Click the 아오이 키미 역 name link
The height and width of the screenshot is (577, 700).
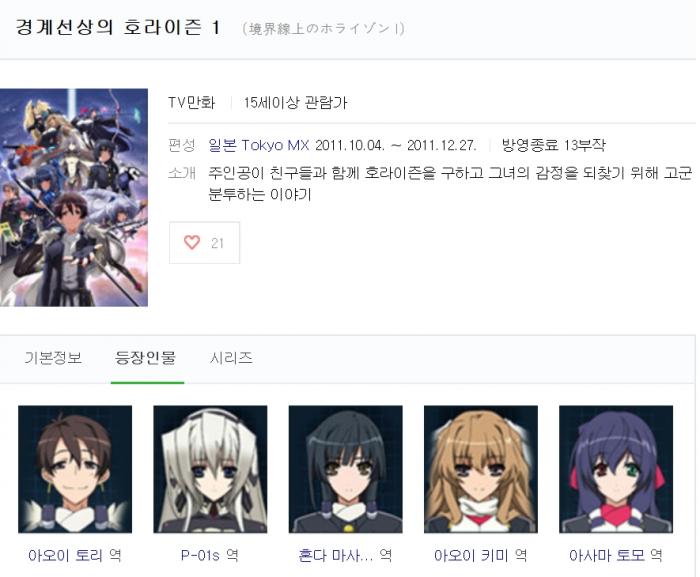coord(480,555)
